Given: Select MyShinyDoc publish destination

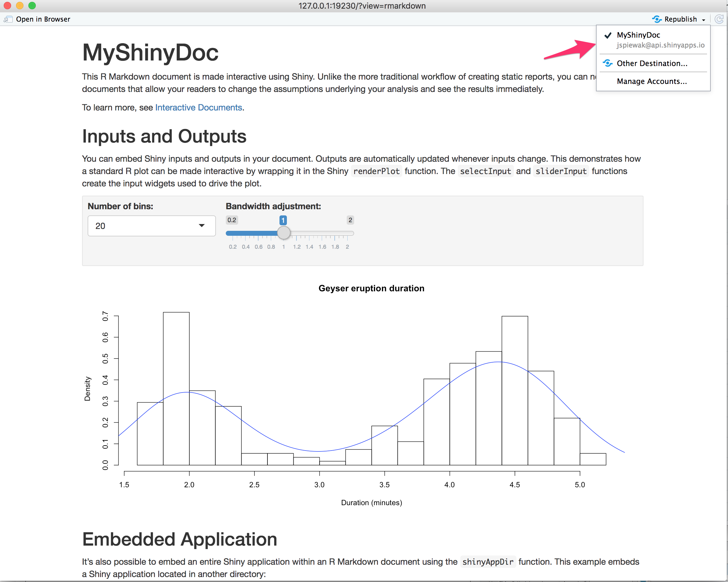Looking at the screenshot, I should pyautogui.click(x=653, y=40).
